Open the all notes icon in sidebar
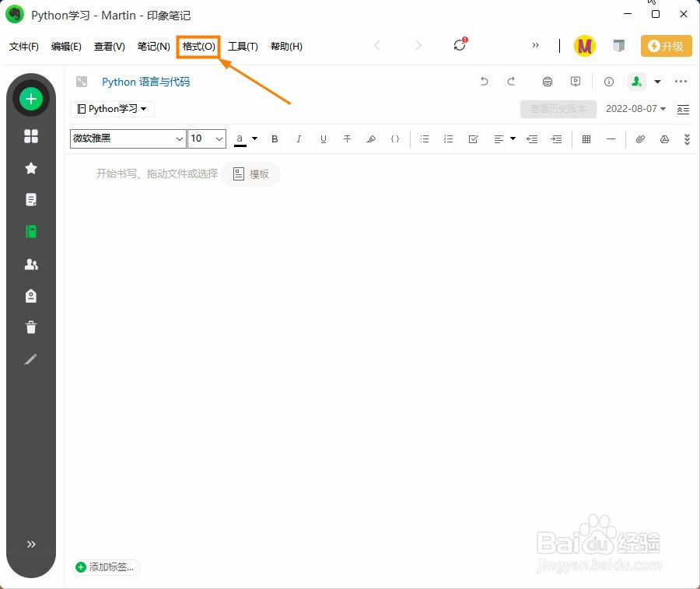Image resolution: width=700 pixels, height=589 pixels. 31,200
